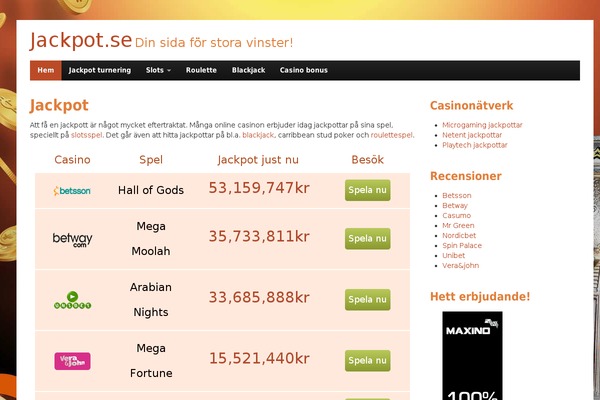600x400 pixels.
Task: Open the Blackjack menu item
Action: [x=248, y=70]
